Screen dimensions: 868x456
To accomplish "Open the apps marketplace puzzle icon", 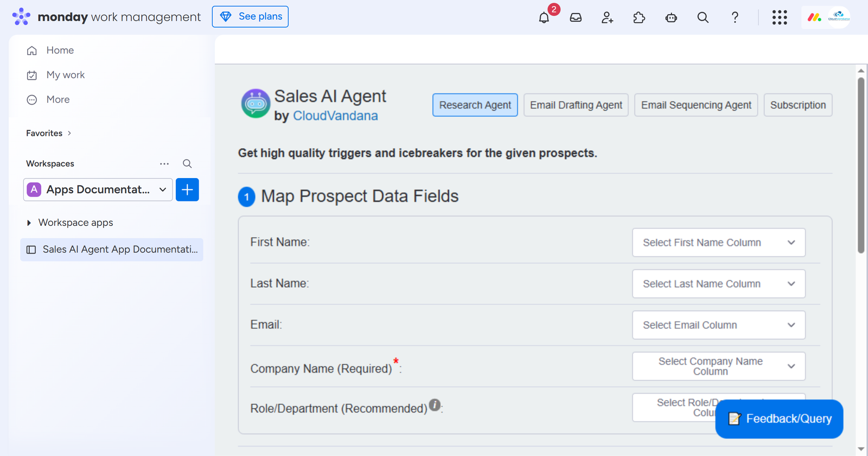I will pyautogui.click(x=639, y=17).
